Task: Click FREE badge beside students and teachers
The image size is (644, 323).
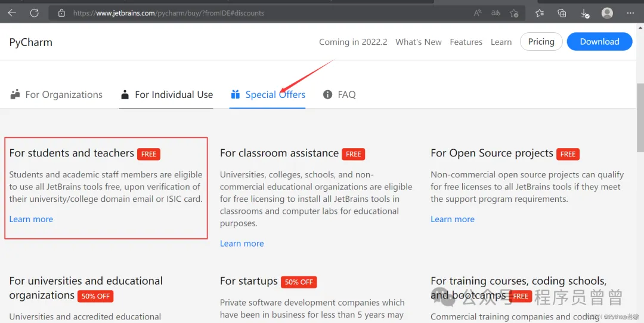Action: pos(148,154)
